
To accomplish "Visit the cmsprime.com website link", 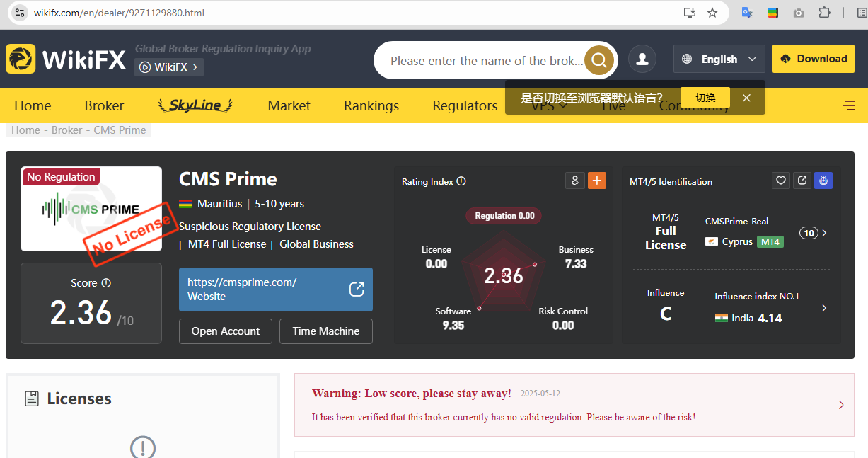I will [276, 289].
